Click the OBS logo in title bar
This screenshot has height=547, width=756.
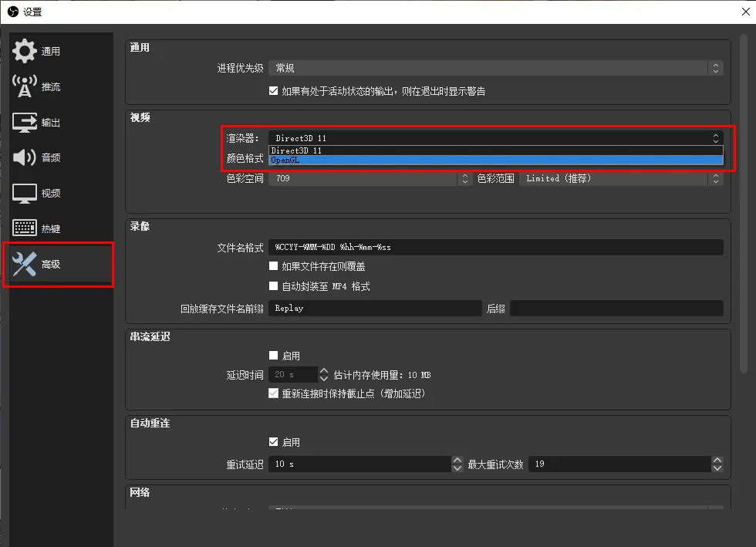[12, 12]
